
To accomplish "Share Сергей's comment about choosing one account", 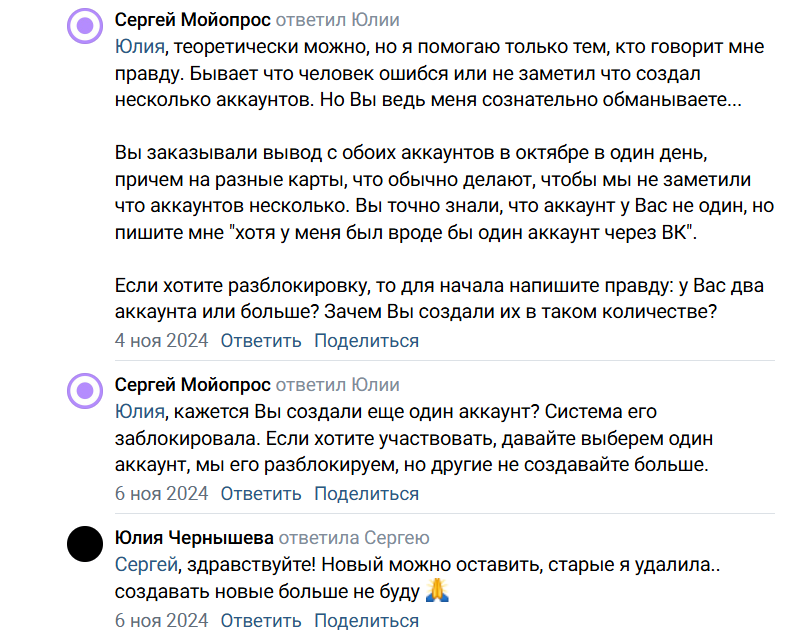I will pos(366,494).
